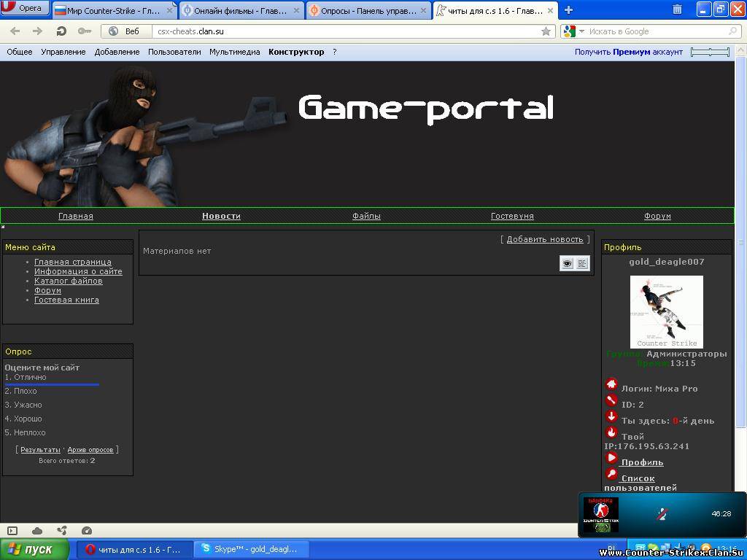Close the Опросы - Панель управления tab

[x=424, y=10]
